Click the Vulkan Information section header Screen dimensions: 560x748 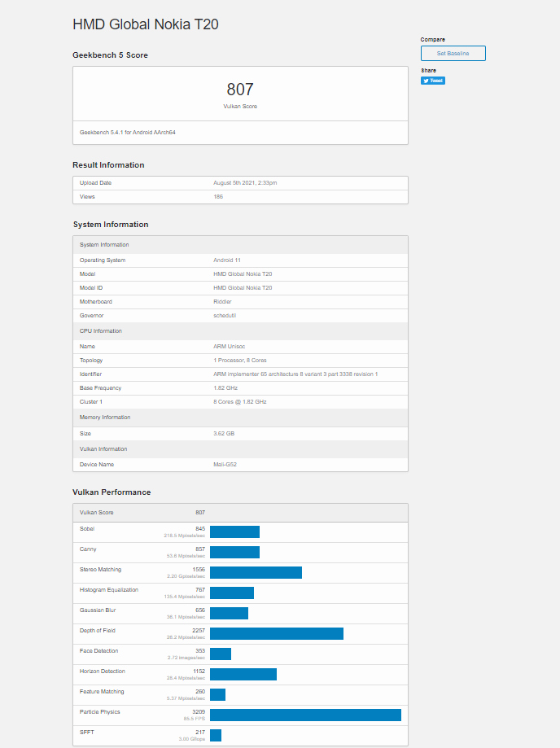click(x=103, y=449)
